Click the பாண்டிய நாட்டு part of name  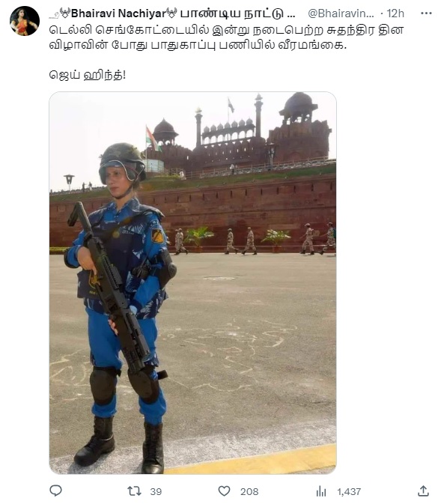click(231, 13)
